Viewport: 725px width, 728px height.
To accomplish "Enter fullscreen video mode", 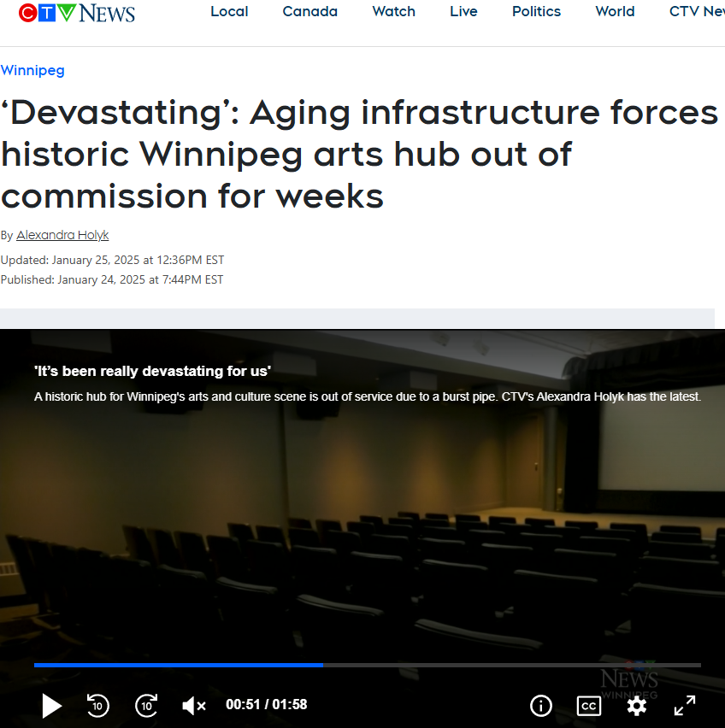I will coord(685,706).
